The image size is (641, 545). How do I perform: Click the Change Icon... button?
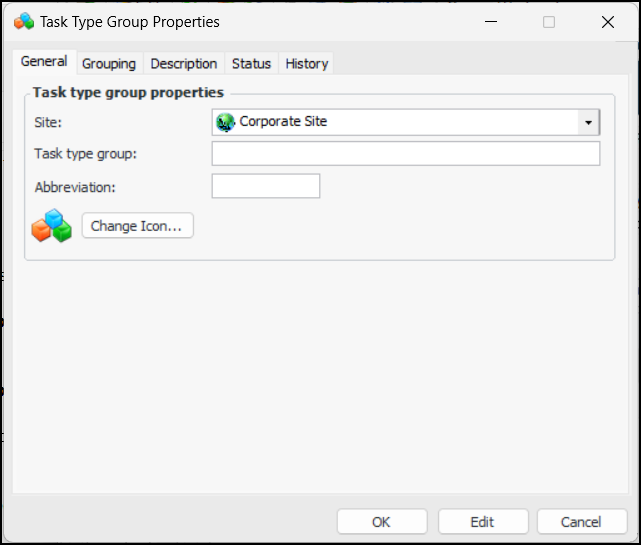pyautogui.click(x=137, y=226)
